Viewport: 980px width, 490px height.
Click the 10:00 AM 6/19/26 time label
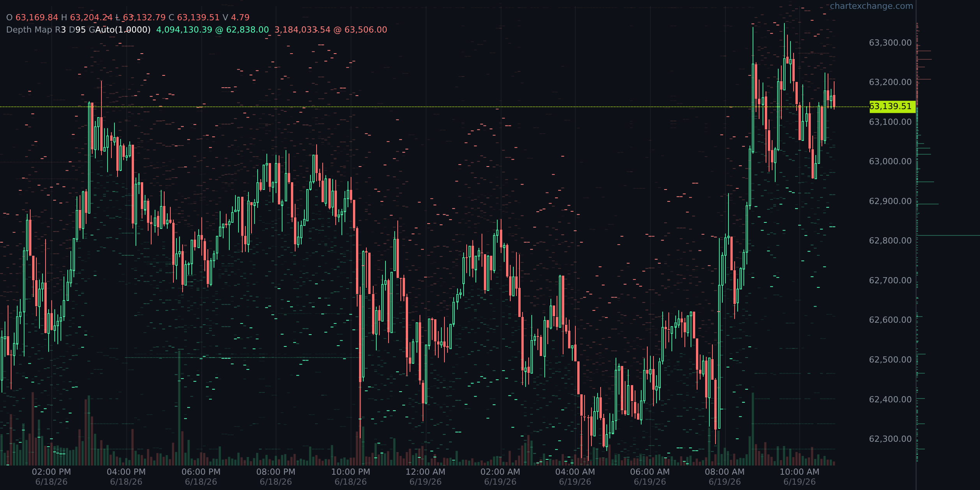800,477
